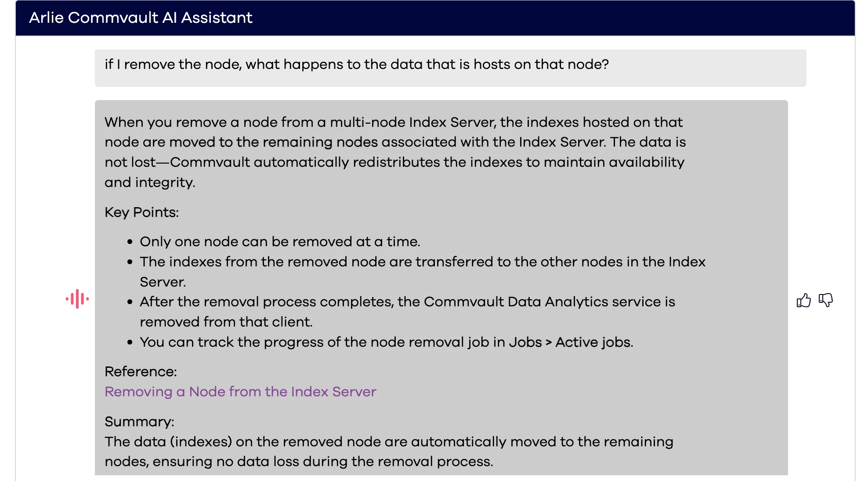Image resolution: width=868 pixels, height=481 pixels.
Task: Click the summary paragraph text
Action: coord(388,442)
